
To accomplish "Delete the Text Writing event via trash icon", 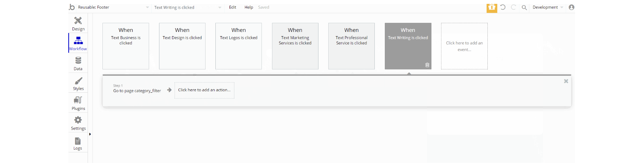I will 427,65.
